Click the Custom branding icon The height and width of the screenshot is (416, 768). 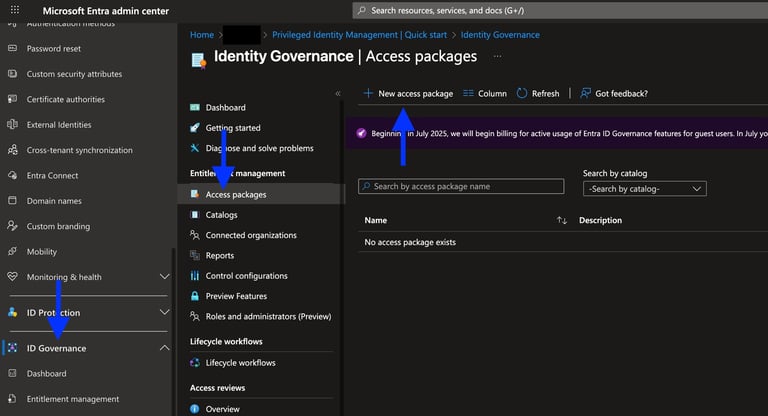point(13,226)
